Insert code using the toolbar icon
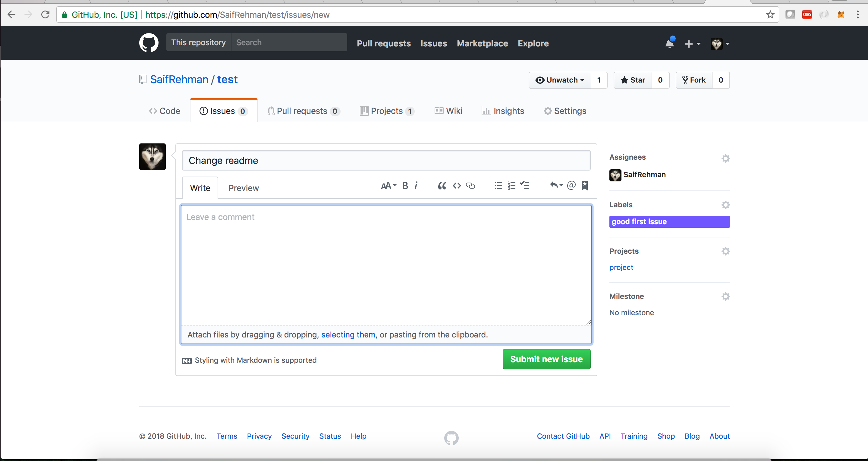The height and width of the screenshot is (461, 868). 457,185
